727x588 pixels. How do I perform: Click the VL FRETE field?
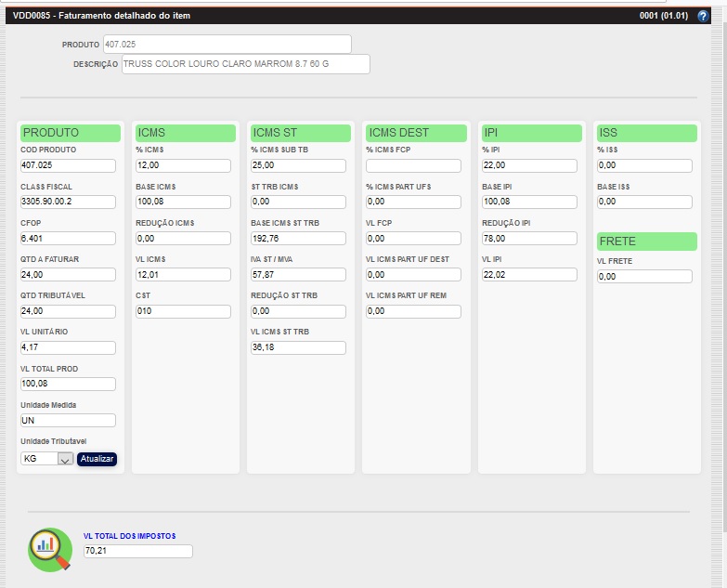644,277
